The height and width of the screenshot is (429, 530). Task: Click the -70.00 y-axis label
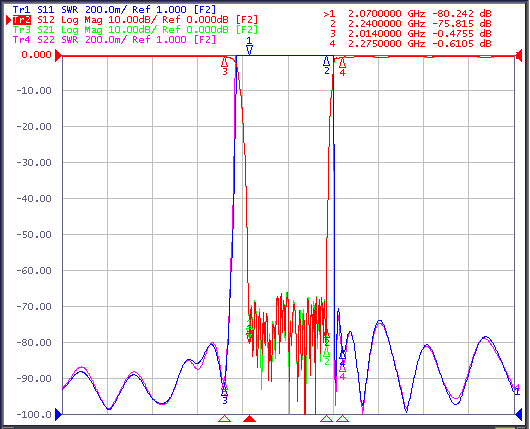[x=34, y=307]
